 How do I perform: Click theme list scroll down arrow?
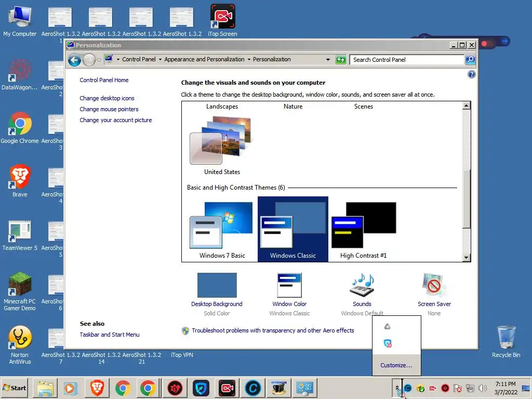pos(466,258)
